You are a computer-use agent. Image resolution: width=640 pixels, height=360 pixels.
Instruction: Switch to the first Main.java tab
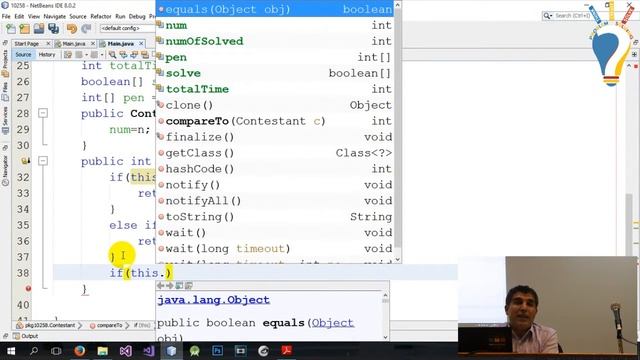pos(73,44)
